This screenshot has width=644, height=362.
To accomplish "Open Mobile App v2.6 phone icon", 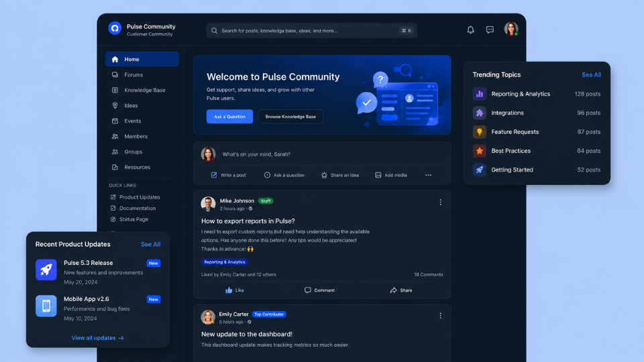I will click(x=46, y=306).
